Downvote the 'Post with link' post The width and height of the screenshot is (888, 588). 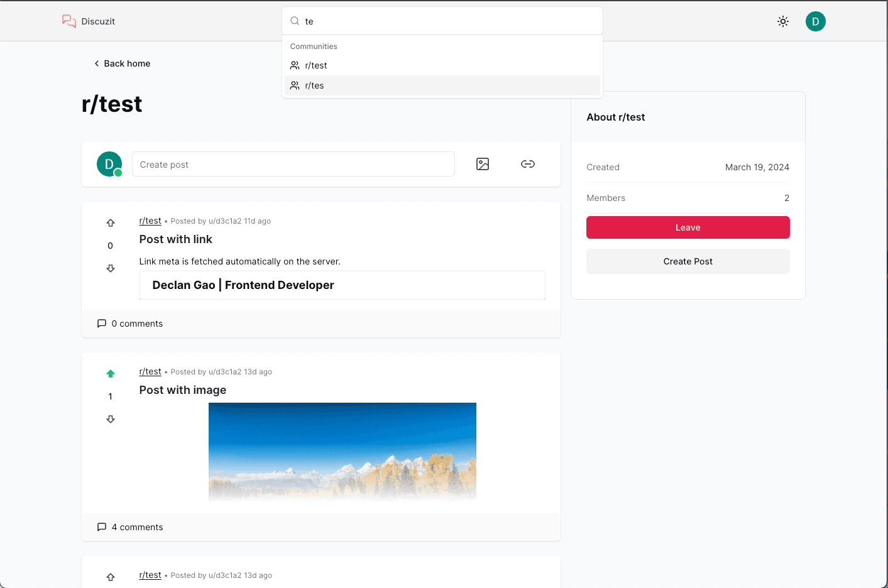coord(111,268)
